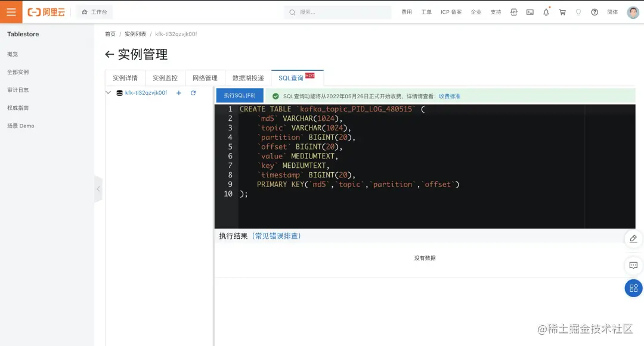Click 首页 breadcrumb link

click(110, 34)
